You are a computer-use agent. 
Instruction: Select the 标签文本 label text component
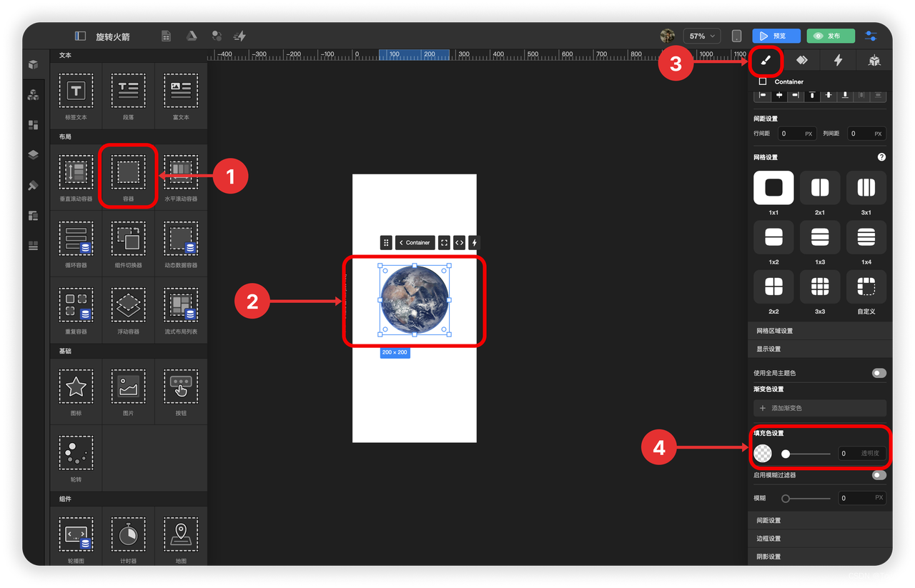[76, 96]
